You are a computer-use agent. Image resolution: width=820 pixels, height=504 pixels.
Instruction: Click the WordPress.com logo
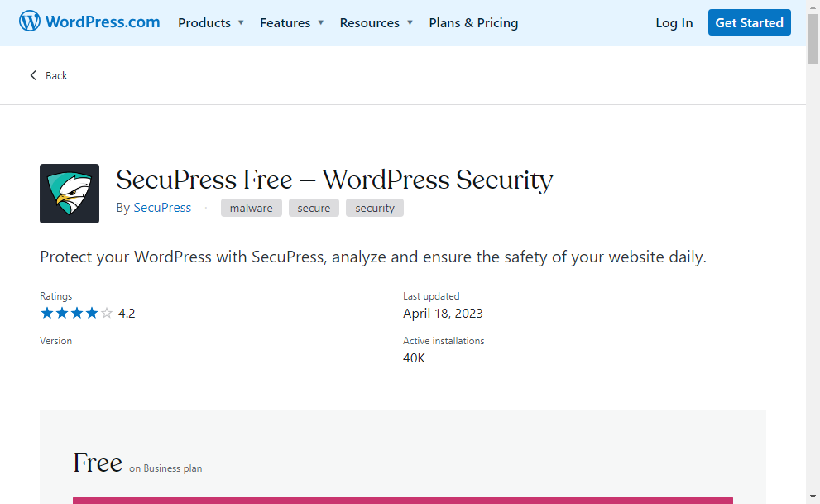89,22
